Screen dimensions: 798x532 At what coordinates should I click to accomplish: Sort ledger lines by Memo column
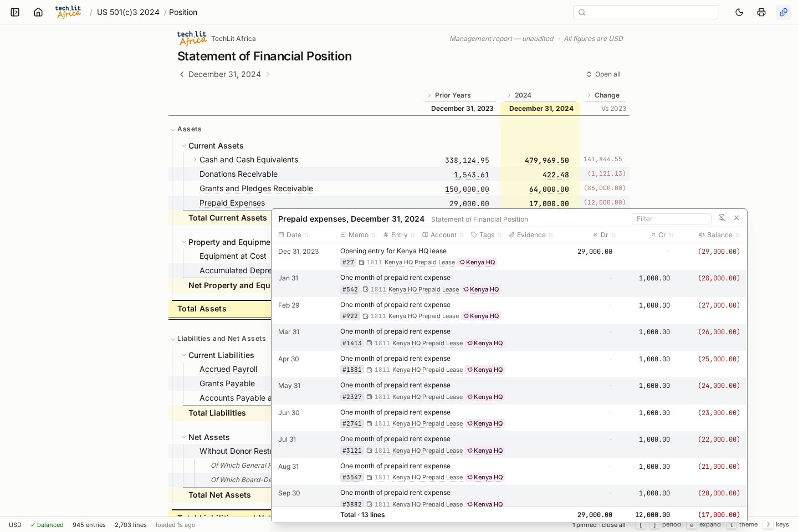click(x=358, y=235)
